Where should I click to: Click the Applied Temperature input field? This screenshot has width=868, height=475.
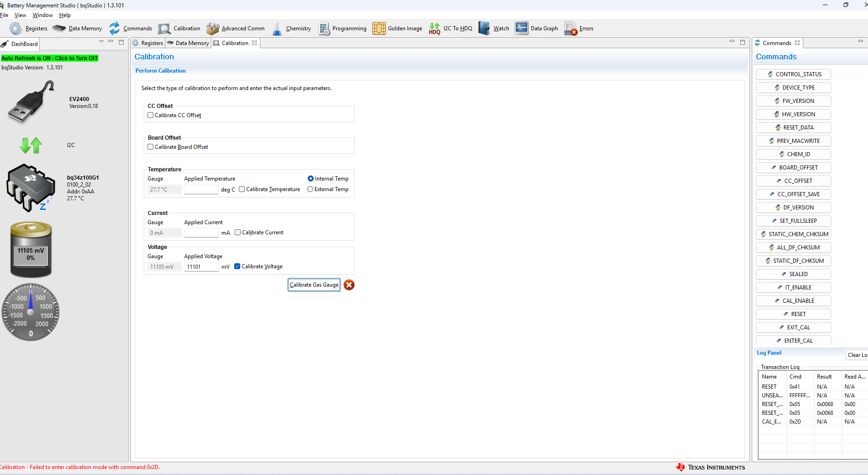coord(201,189)
